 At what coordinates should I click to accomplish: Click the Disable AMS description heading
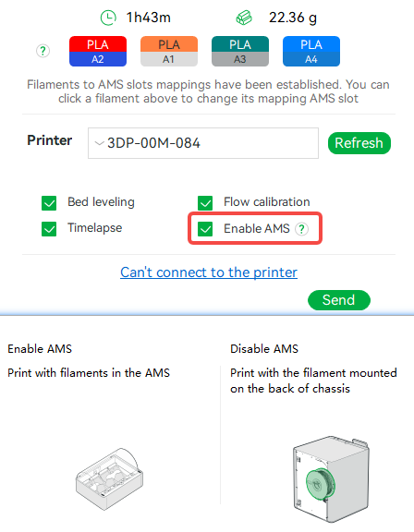point(264,349)
